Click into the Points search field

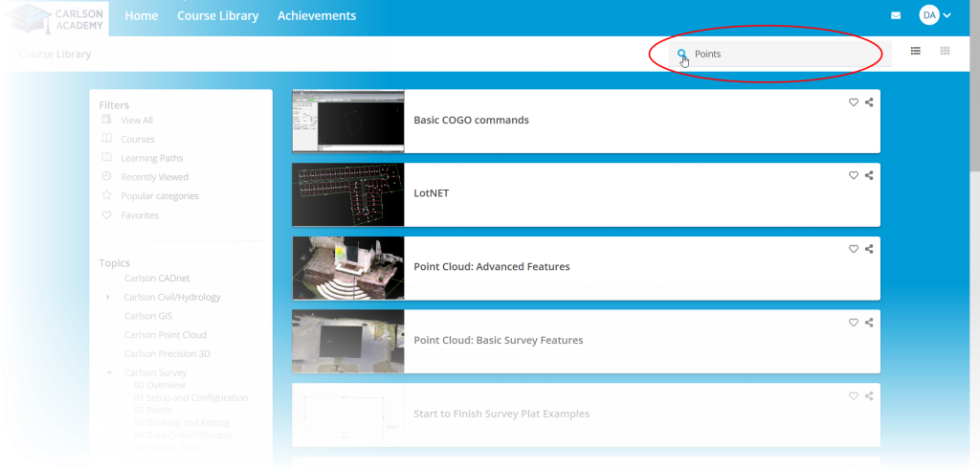click(780, 54)
